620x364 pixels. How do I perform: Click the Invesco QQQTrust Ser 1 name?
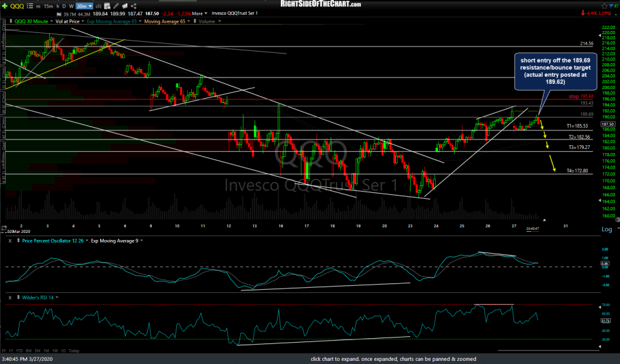click(x=234, y=14)
